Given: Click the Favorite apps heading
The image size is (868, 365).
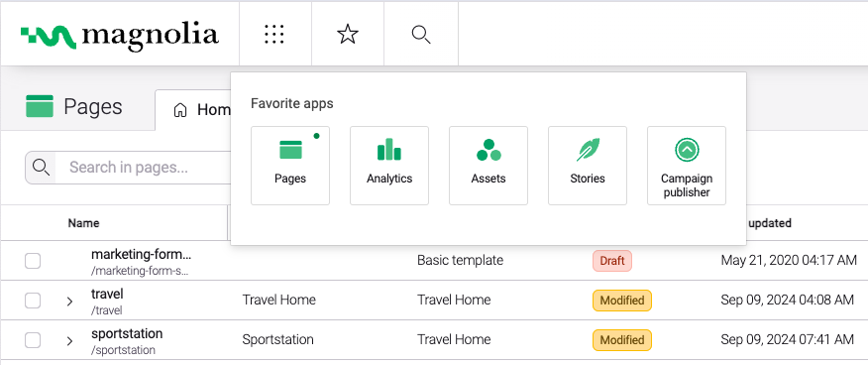Looking at the screenshot, I should [x=292, y=103].
